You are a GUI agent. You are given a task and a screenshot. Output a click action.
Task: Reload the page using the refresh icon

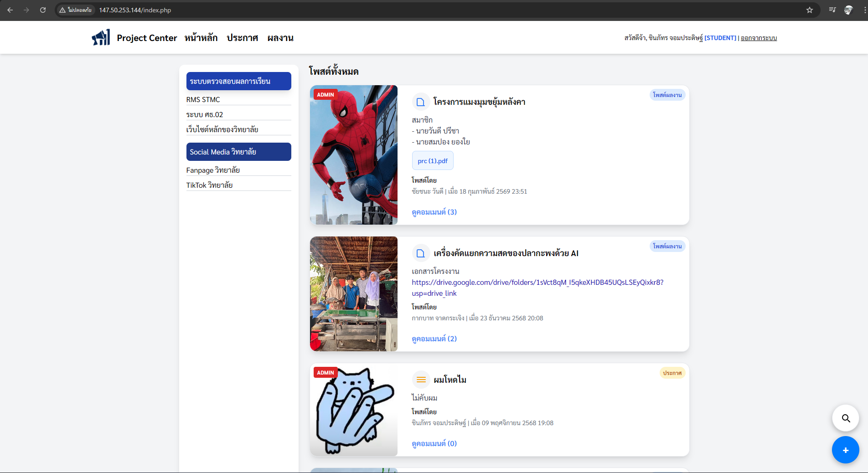tap(43, 10)
